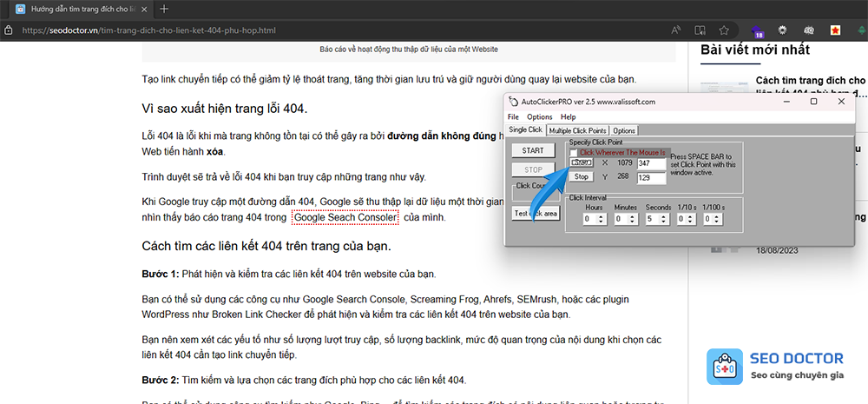
Task: Open the File menu in AutoClickerPRO
Action: (x=513, y=116)
